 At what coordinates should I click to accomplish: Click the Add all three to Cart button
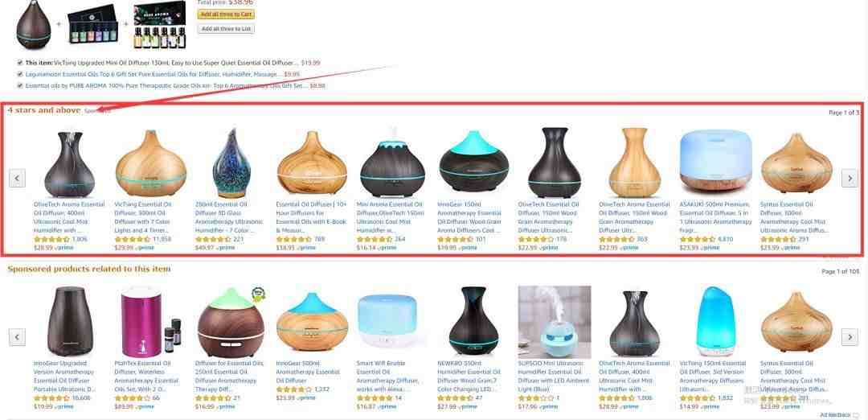(x=226, y=14)
